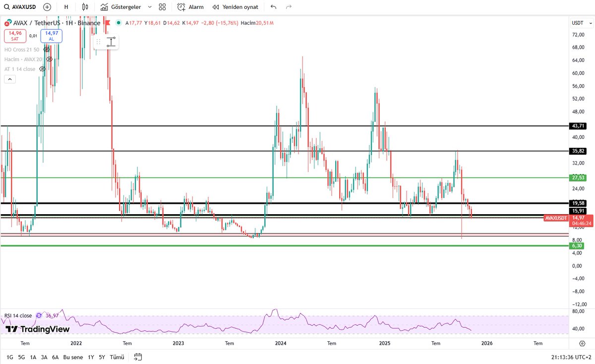Click the RSI refresh circular icon
The width and height of the screenshot is (595, 364).
[39, 315]
